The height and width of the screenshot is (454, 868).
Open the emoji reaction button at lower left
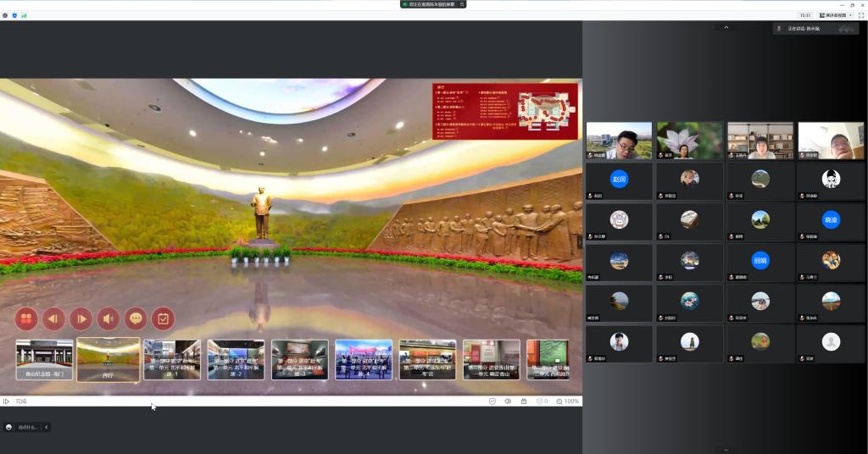pos(8,427)
